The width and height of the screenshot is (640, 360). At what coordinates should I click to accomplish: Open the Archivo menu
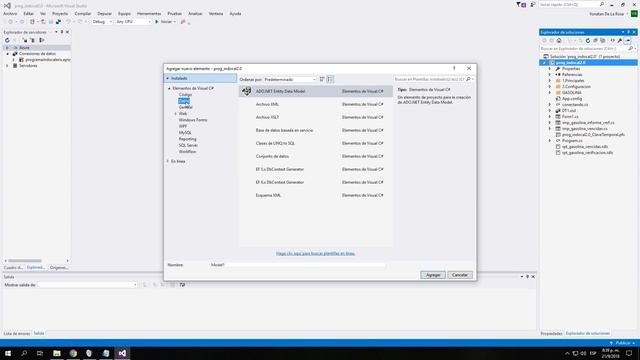click(10, 13)
